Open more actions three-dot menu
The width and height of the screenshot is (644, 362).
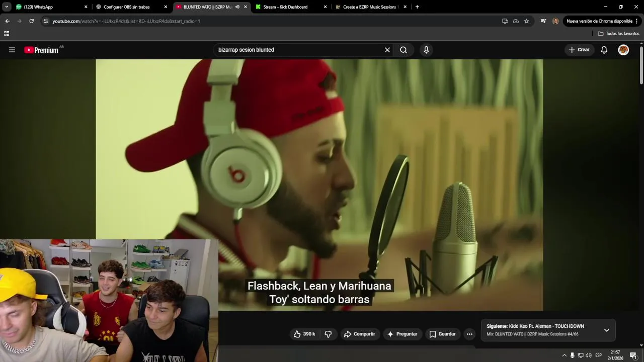469,334
